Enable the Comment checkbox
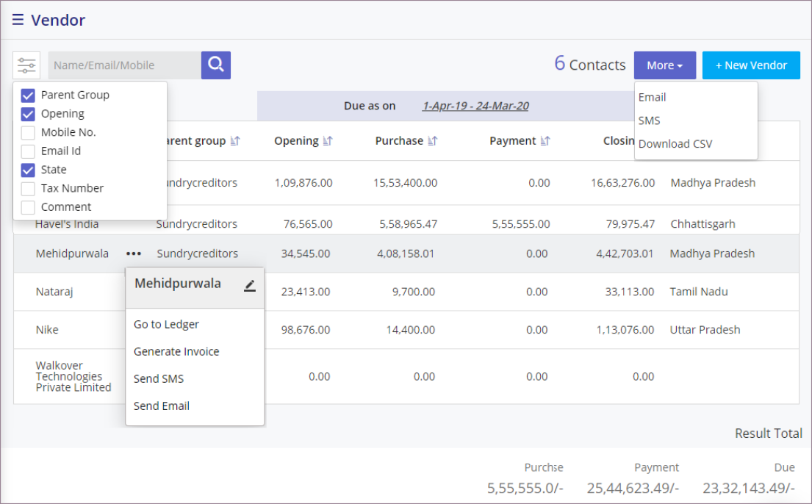Image resolution: width=812 pixels, height=504 pixels. pos(28,207)
